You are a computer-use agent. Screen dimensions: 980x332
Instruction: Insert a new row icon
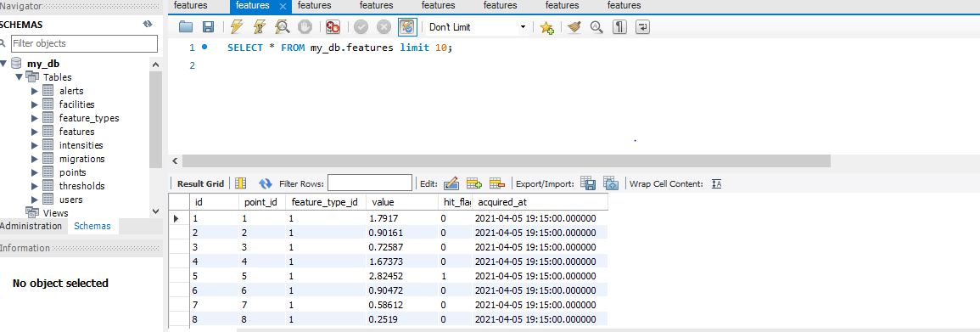474,183
